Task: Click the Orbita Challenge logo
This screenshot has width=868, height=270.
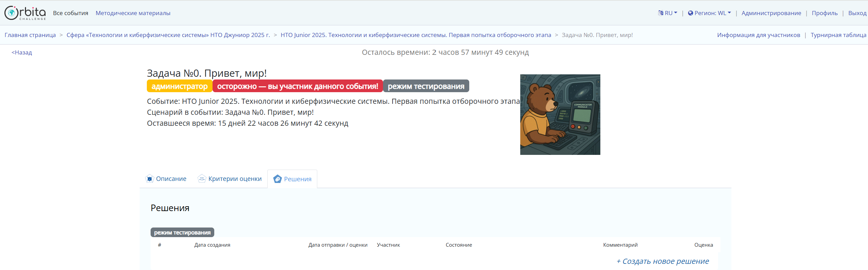Action: tap(25, 13)
